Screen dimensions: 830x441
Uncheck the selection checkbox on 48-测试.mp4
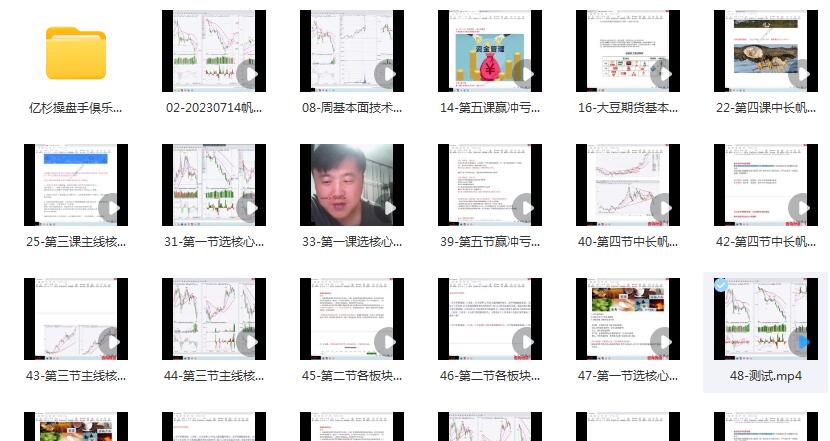pyautogui.click(x=721, y=285)
